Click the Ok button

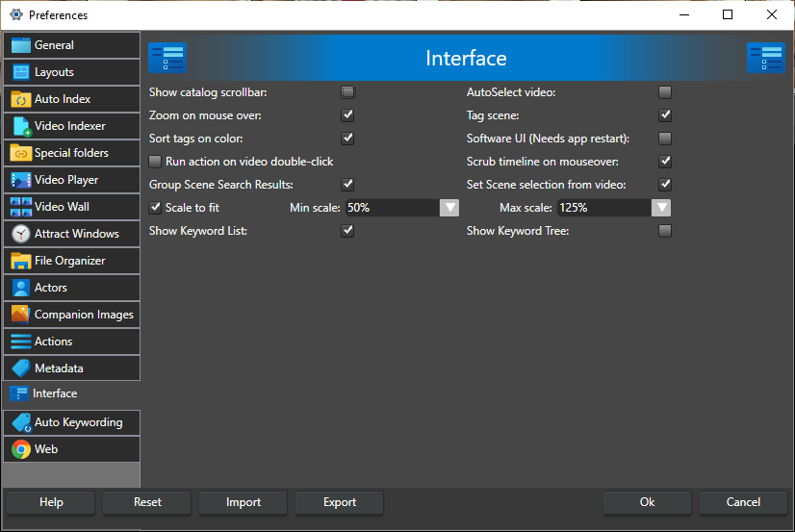[647, 502]
